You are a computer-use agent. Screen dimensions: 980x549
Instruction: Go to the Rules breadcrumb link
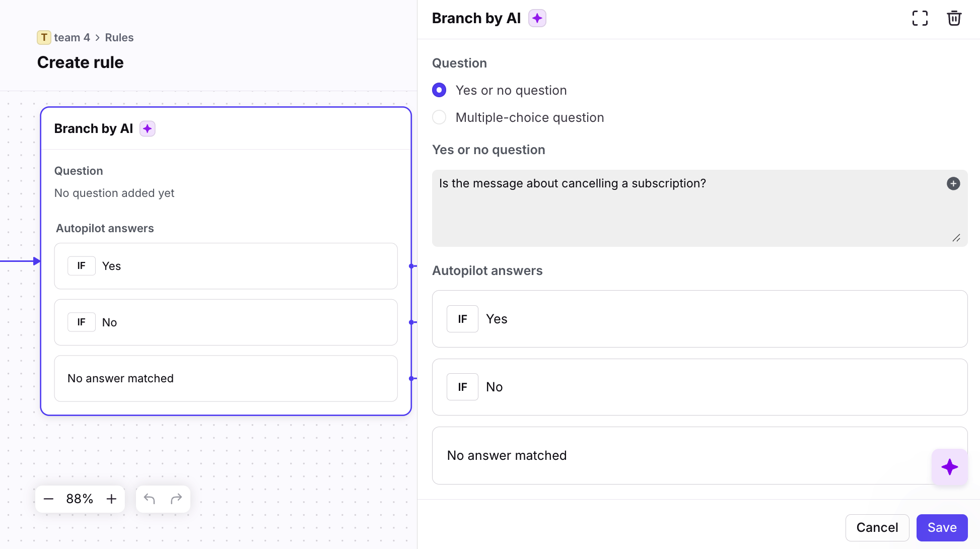point(119,38)
